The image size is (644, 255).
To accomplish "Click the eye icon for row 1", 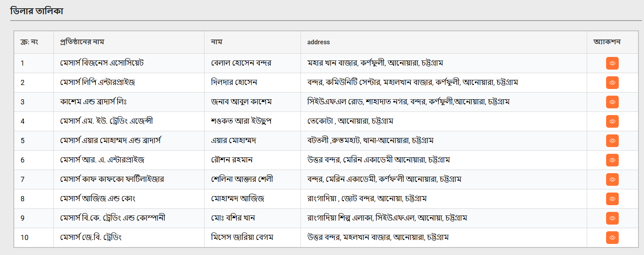I will coord(612,63).
